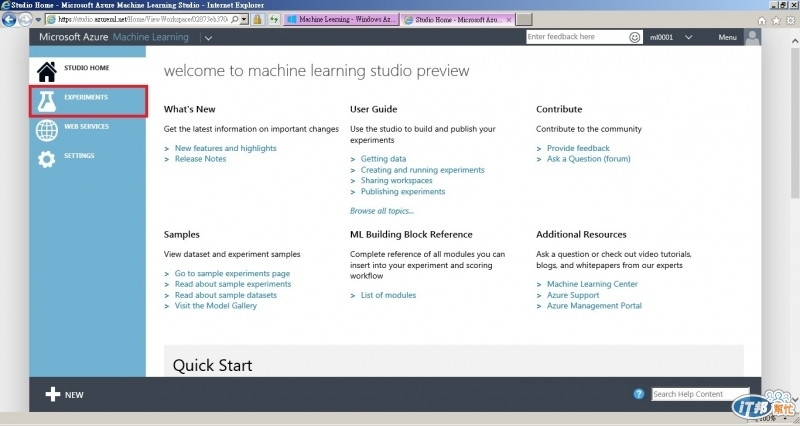Image resolution: width=800 pixels, height=426 pixels.
Task: Open the Azure Support link
Action: click(x=573, y=295)
